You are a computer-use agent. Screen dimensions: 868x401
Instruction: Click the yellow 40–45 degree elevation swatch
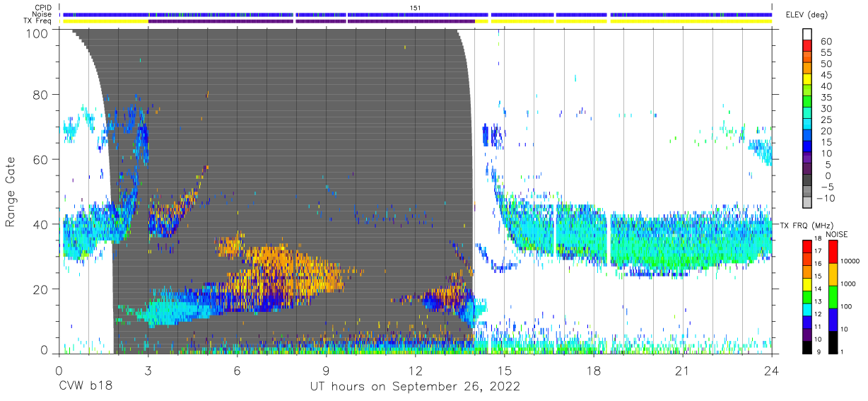807,81
